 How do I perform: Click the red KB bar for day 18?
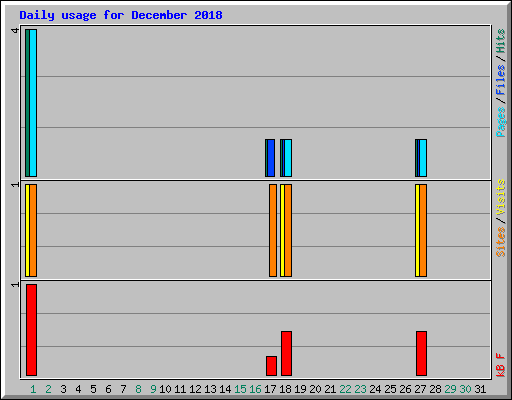[286, 353]
